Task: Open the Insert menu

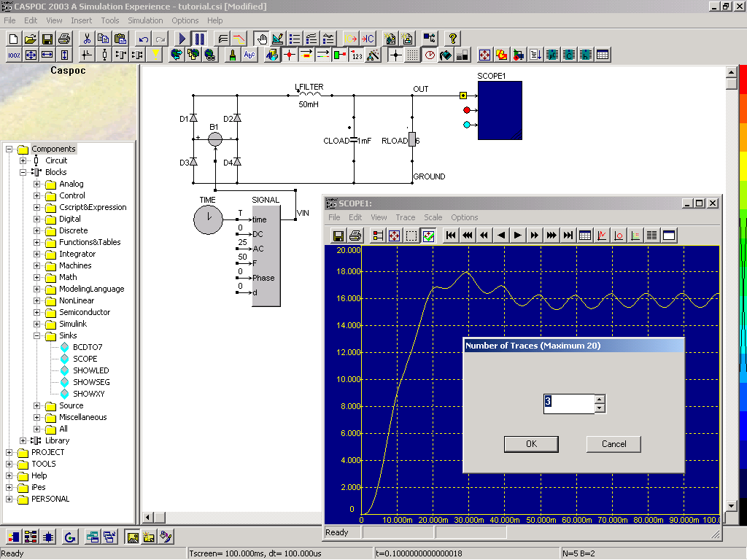Action: [82, 20]
